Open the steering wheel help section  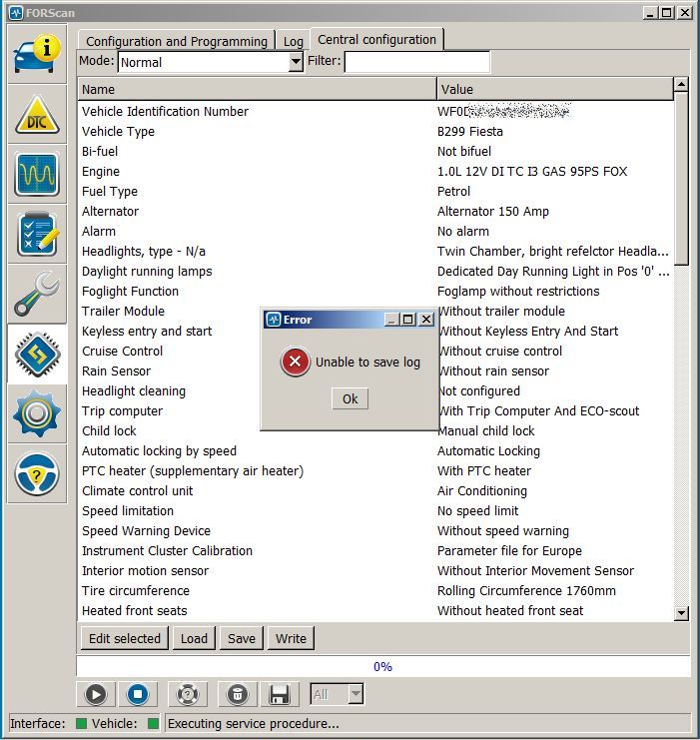pos(39,473)
